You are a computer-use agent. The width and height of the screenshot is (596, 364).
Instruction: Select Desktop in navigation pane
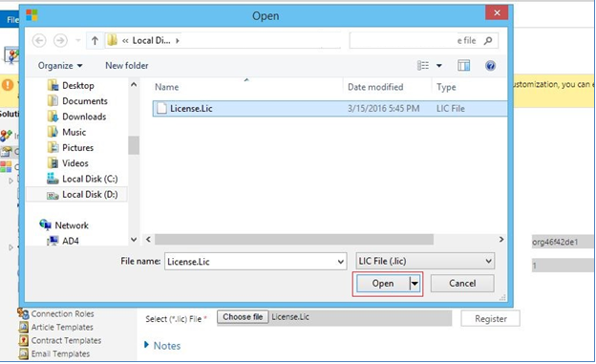tap(78, 86)
